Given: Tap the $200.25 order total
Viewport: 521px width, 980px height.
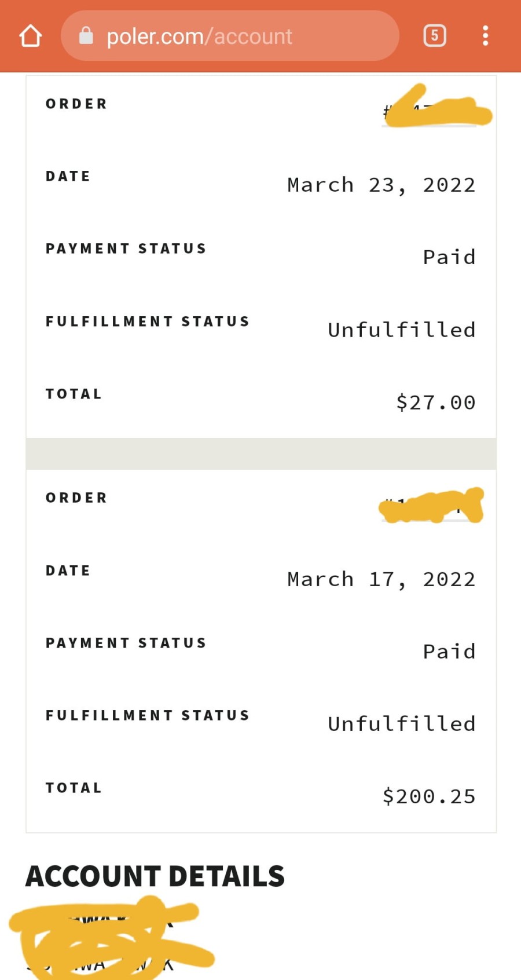Looking at the screenshot, I should tap(429, 796).
